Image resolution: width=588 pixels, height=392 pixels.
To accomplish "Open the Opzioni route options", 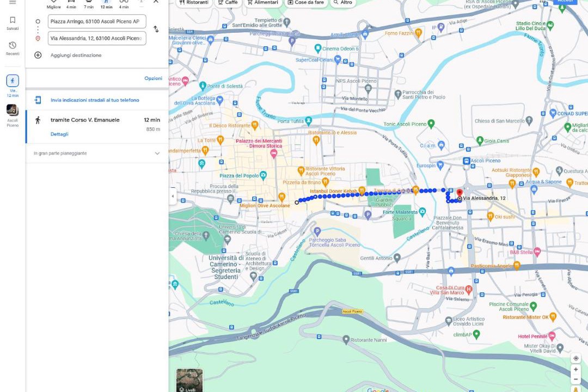I will (154, 78).
